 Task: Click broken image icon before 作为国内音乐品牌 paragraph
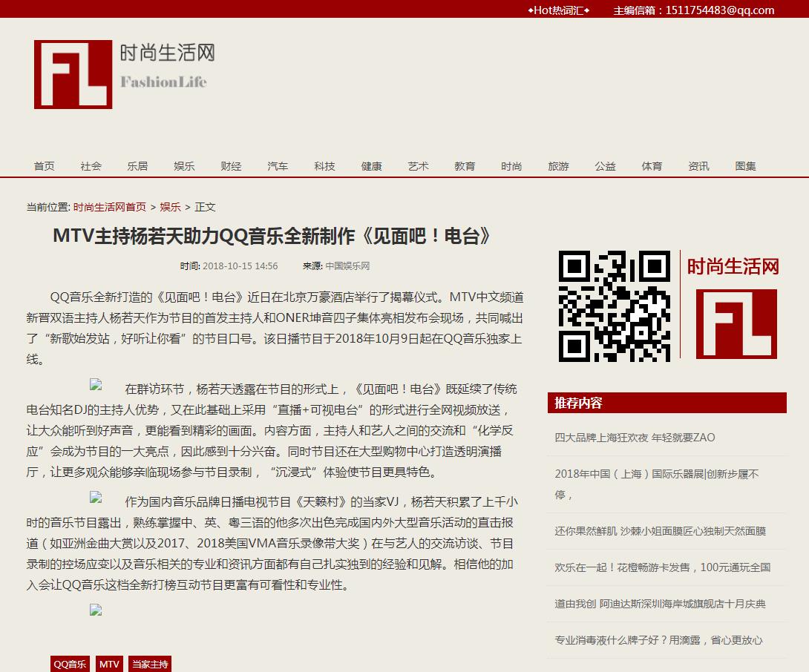96,497
